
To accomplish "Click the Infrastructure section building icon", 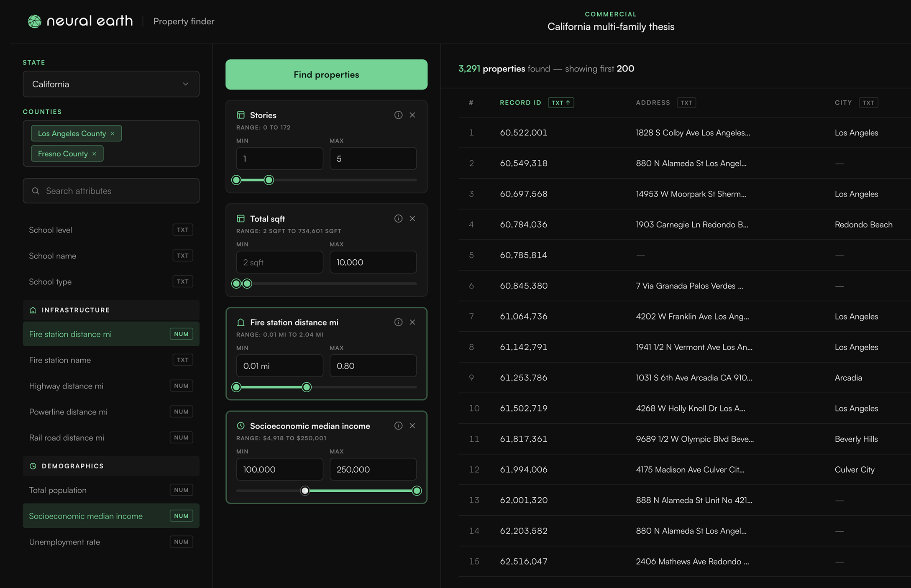I will tap(33, 310).
